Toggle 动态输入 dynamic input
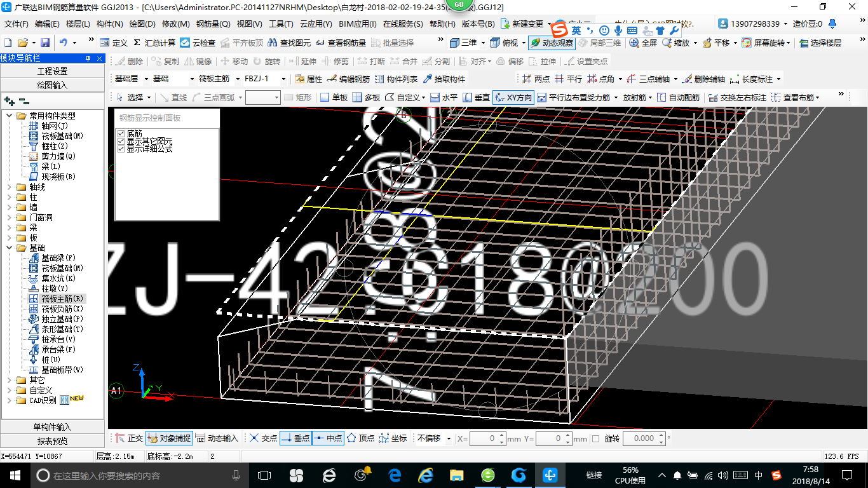This screenshot has width=868, height=488. tap(216, 438)
